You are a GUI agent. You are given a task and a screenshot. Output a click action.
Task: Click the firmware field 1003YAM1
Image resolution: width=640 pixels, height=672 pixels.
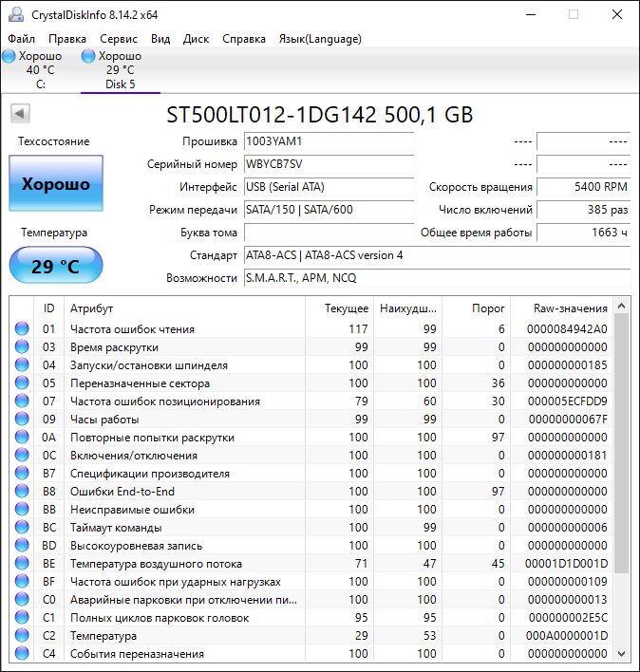tap(329, 141)
